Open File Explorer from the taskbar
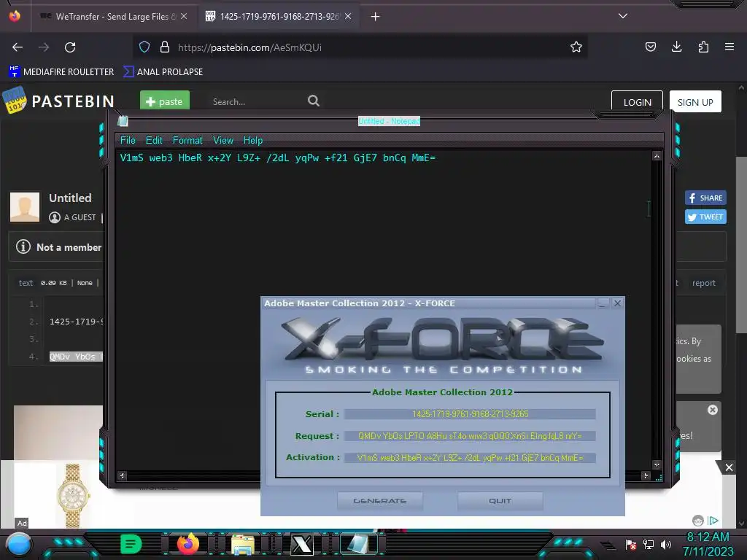 243,545
